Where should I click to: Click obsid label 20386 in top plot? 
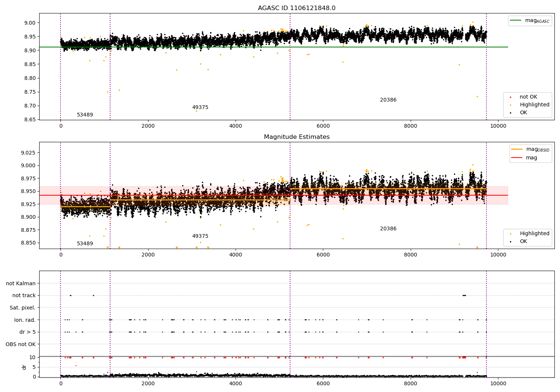[388, 100]
